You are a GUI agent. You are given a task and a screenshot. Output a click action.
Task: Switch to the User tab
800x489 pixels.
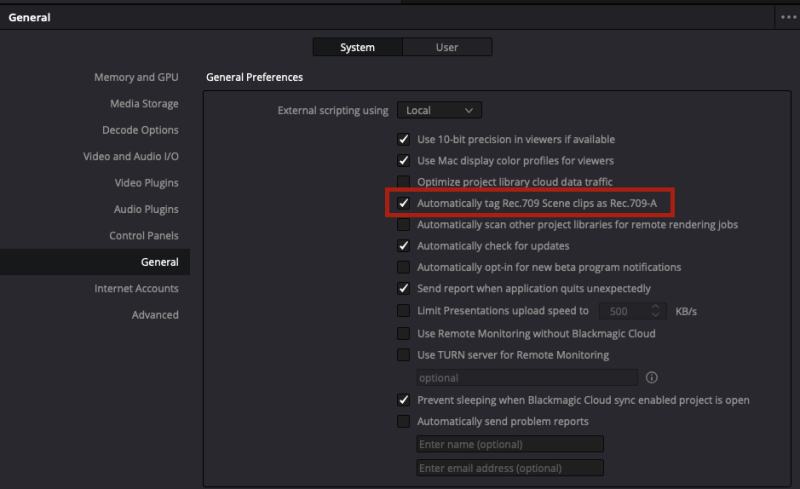pyautogui.click(x=447, y=47)
